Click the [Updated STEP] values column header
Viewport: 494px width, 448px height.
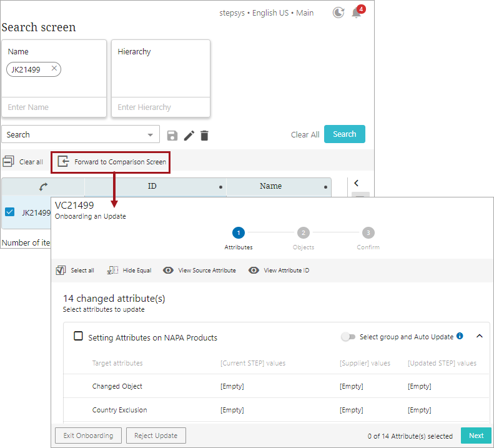(x=442, y=363)
